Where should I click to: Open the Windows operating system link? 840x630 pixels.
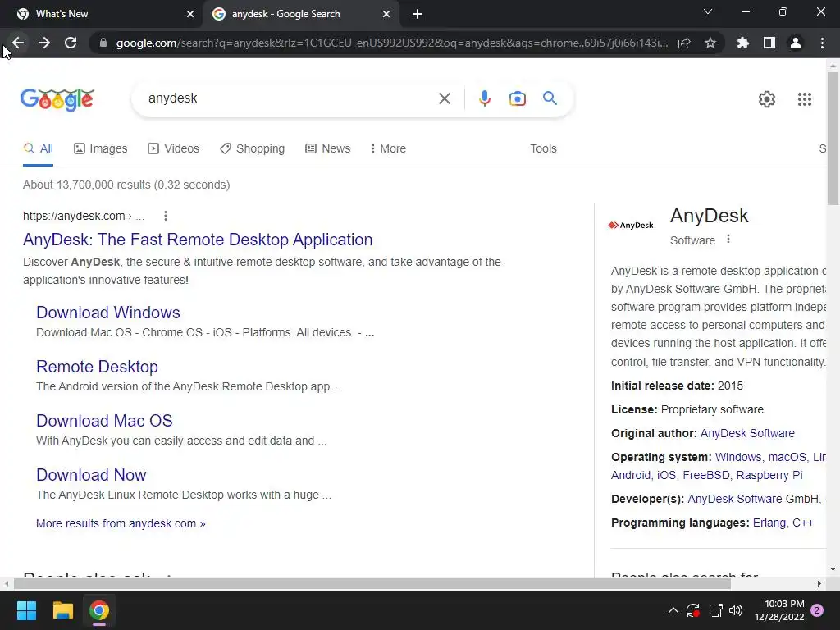click(738, 457)
